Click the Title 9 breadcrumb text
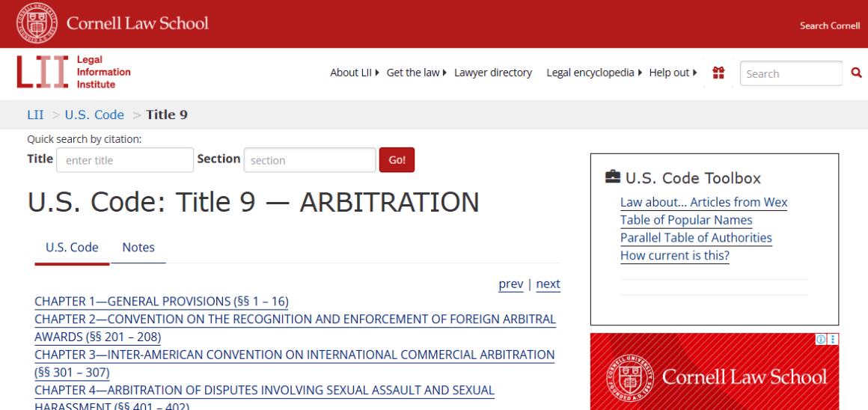This screenshot has width=868, height=410. click(x=167, y=114)
